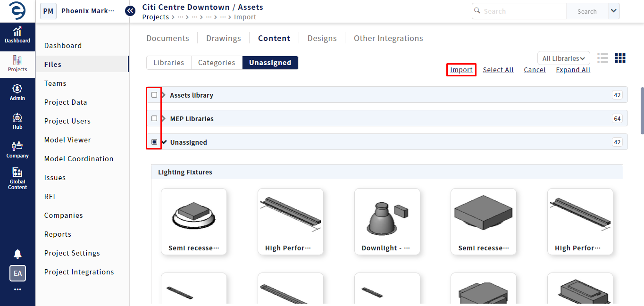The height and width of the screenshot is (306, 644).
Task: Click the Import link
Action: coord(461,70)
